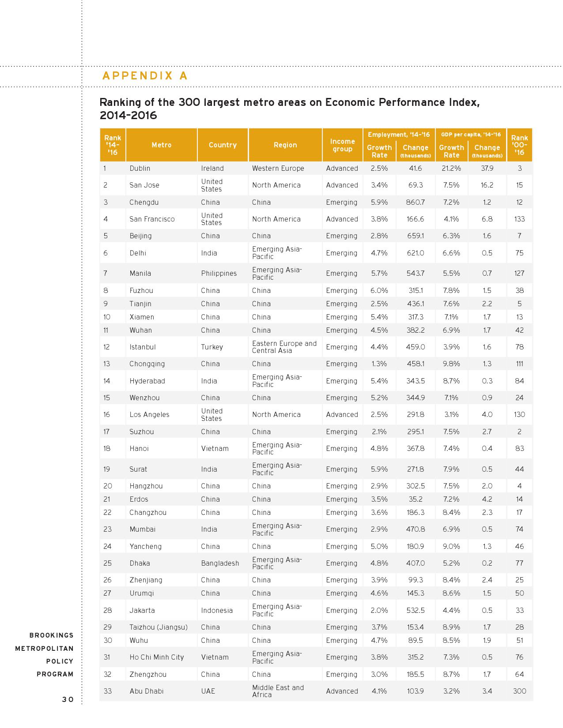The image size is (563, 728).
Task: Select Taizhou (Jiangsu) metro name
Action: 159,627
